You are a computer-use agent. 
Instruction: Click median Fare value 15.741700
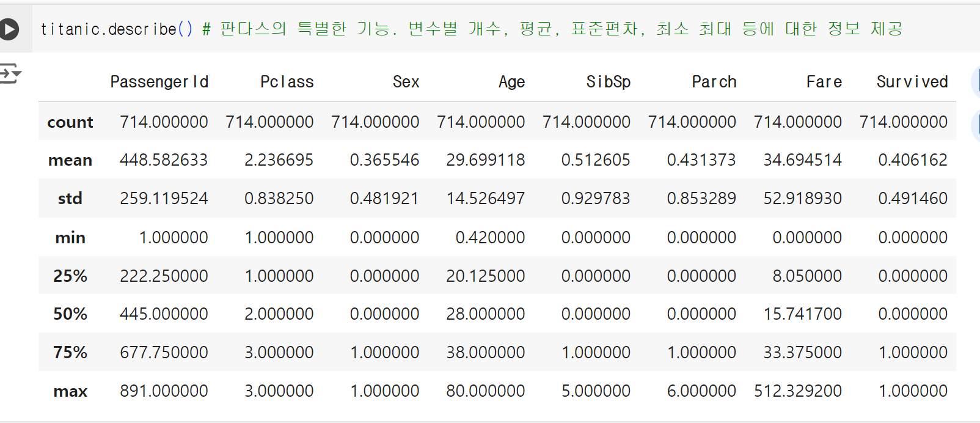click(x=803, y=314)
